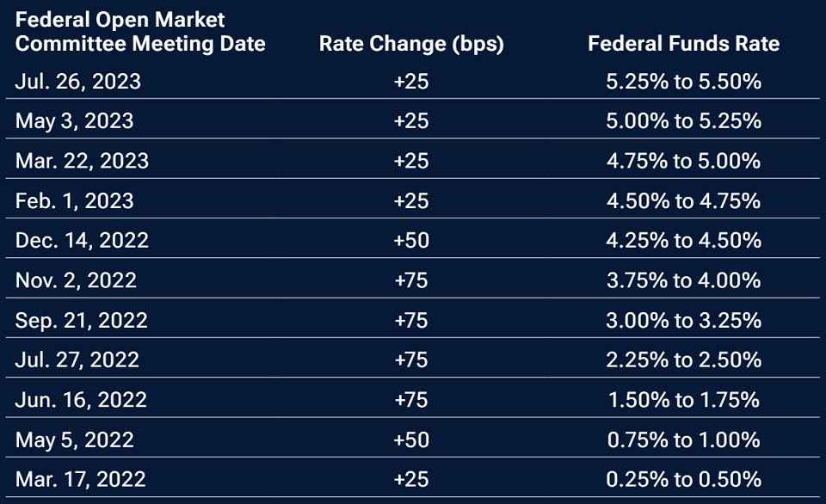The image size is (826, 504).
Task: Click the Federal Funds Rate column header
Action: coord(683,44)
